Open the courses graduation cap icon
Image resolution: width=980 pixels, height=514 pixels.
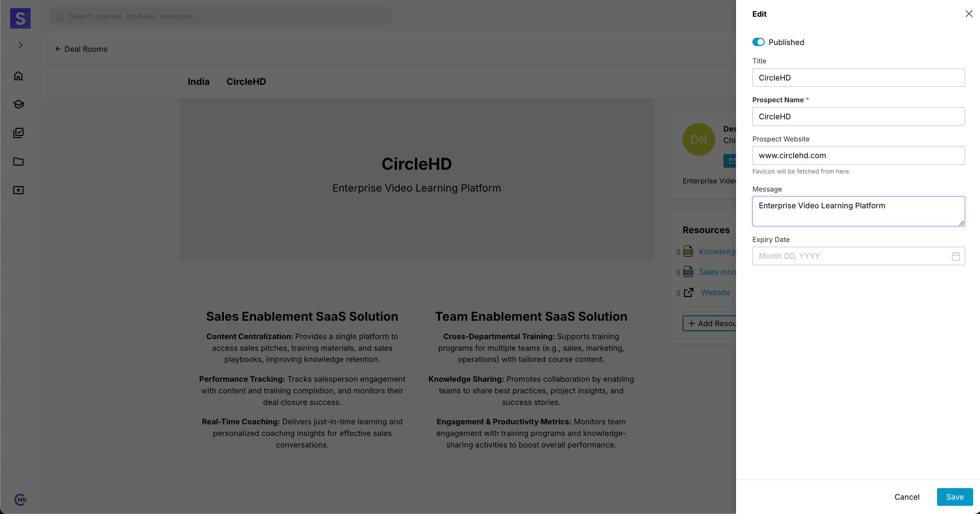[18, 104]
